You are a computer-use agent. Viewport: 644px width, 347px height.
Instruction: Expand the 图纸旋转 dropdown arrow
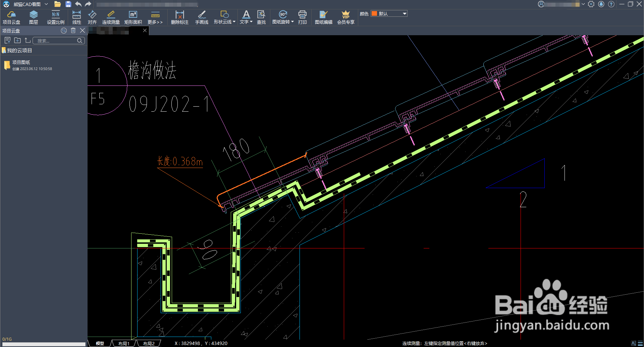point(292,22)
